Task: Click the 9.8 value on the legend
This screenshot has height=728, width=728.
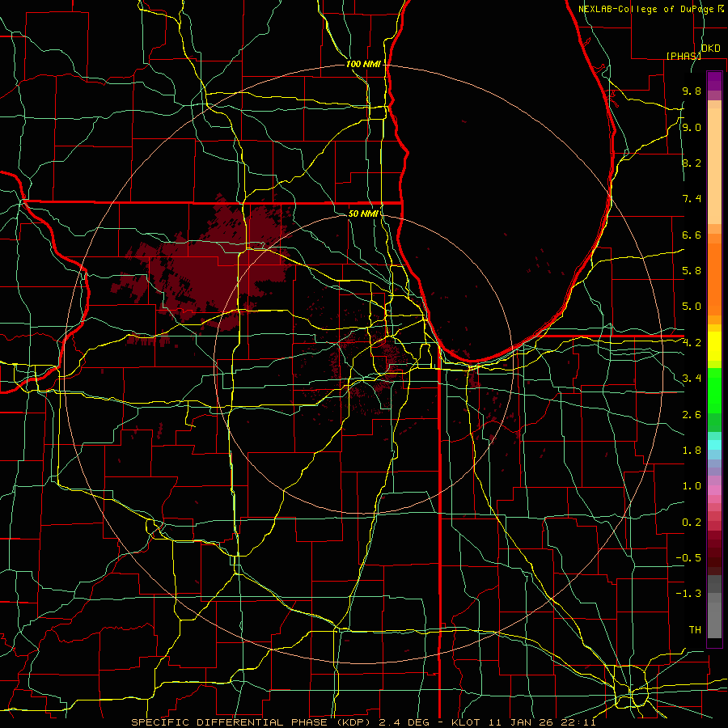Action: point(692,91)
